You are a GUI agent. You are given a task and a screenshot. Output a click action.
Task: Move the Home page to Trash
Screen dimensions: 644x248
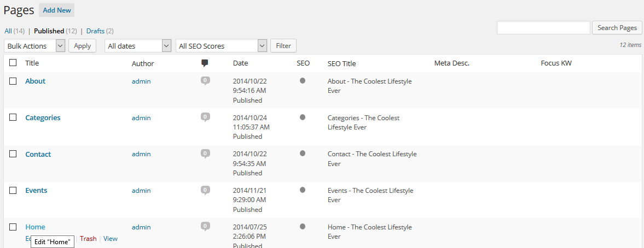click(88, 239)
